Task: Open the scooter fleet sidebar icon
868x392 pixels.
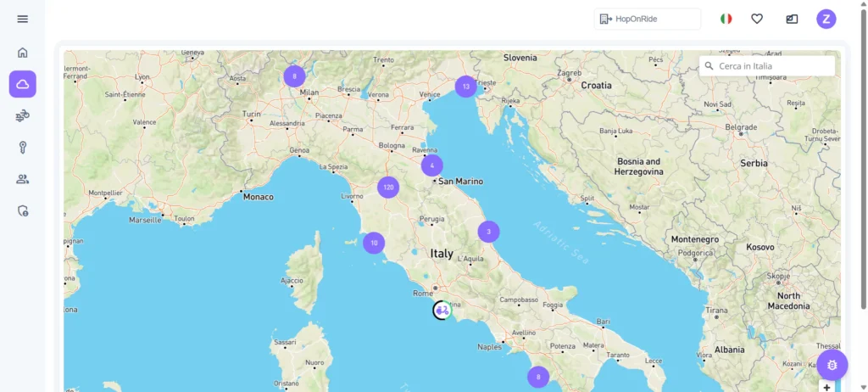Action: click(22, 116)
